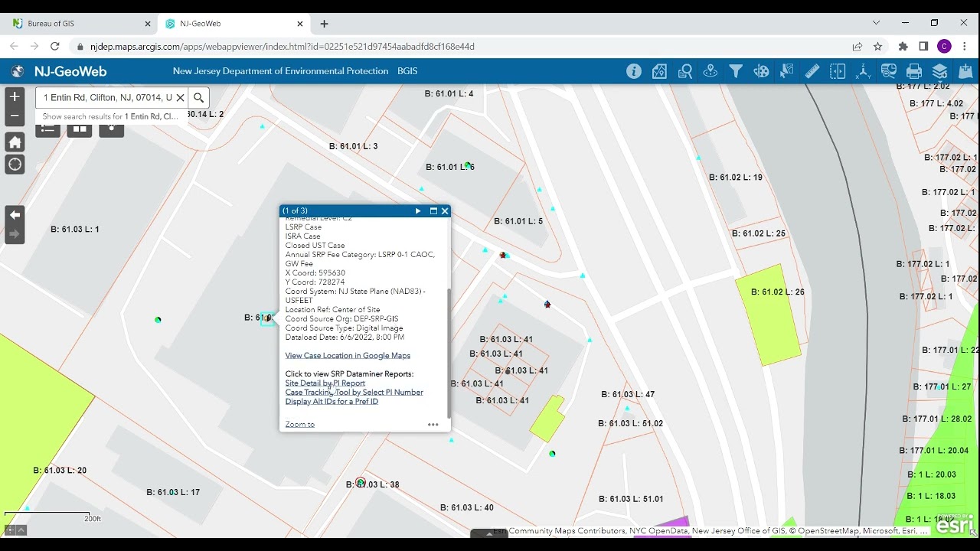Go to previous map extent

pyautogui.click(x=15, y=215)
